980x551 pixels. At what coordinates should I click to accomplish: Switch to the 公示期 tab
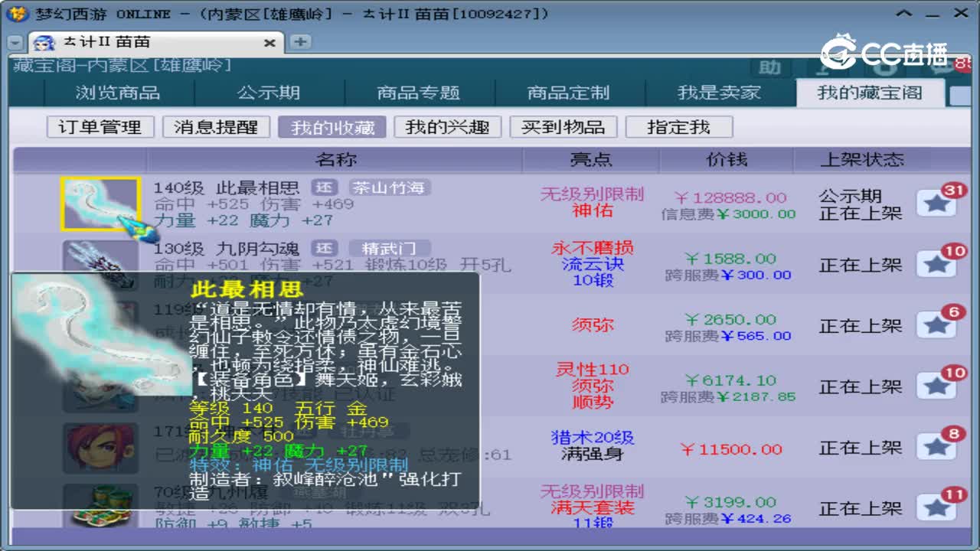[x=269, y=93]
